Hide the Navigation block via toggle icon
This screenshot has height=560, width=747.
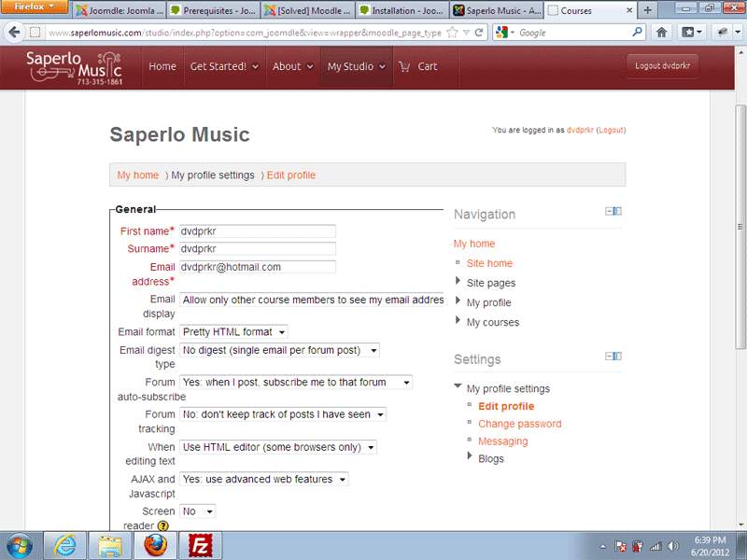click(613, 212)
